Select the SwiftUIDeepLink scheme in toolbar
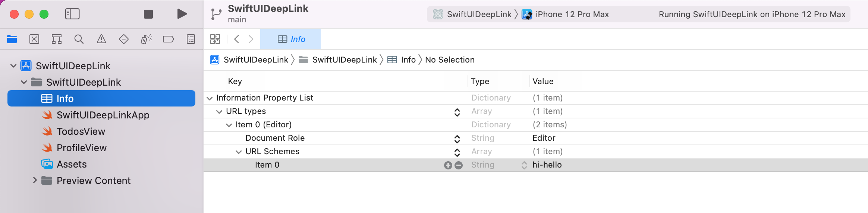The height and width of the screenshot is (213, 868). (472, 14)
